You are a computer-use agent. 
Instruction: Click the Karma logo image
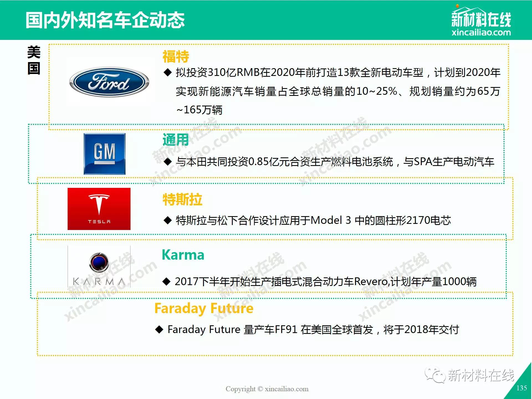[x=99, y=267]
